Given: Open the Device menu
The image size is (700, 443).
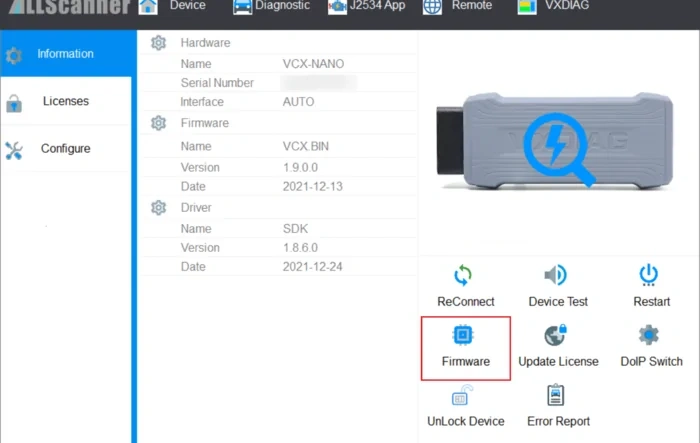Looking at the screenshot, I should tap(188, 5).
